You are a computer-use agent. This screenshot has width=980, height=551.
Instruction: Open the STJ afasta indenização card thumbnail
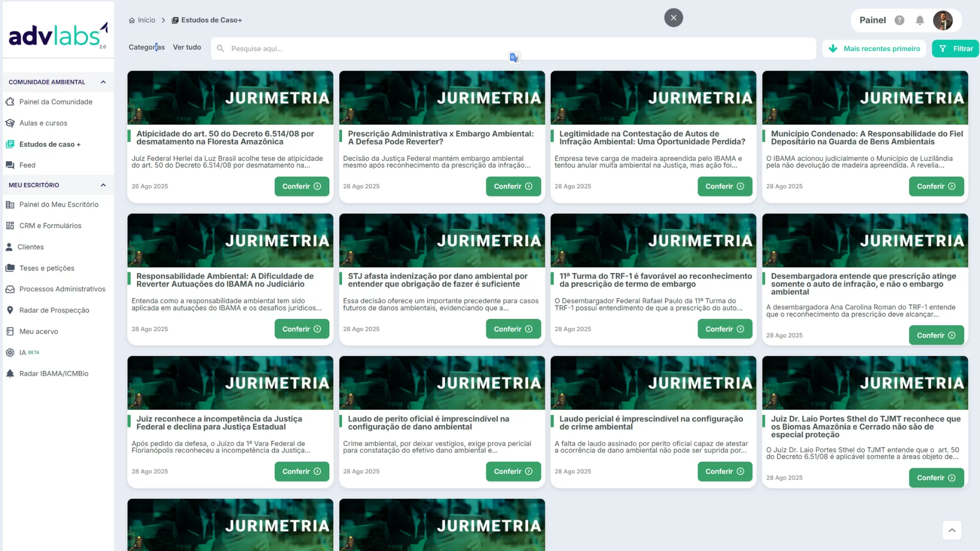[x=442, y=240]
